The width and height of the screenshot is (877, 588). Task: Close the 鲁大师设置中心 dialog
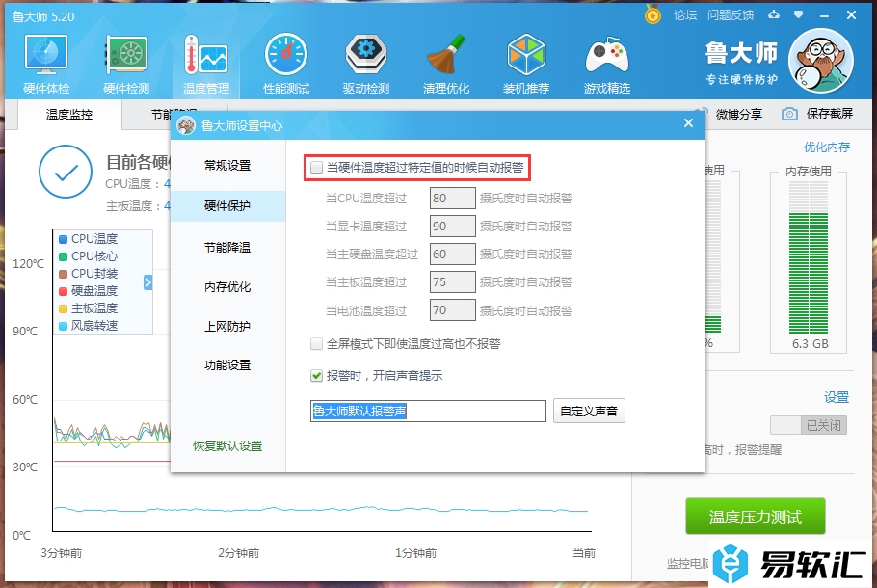[688, 123]
